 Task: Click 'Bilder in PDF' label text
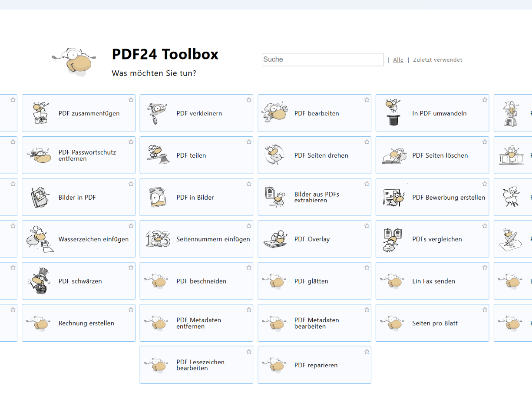[x=77, y=198]
